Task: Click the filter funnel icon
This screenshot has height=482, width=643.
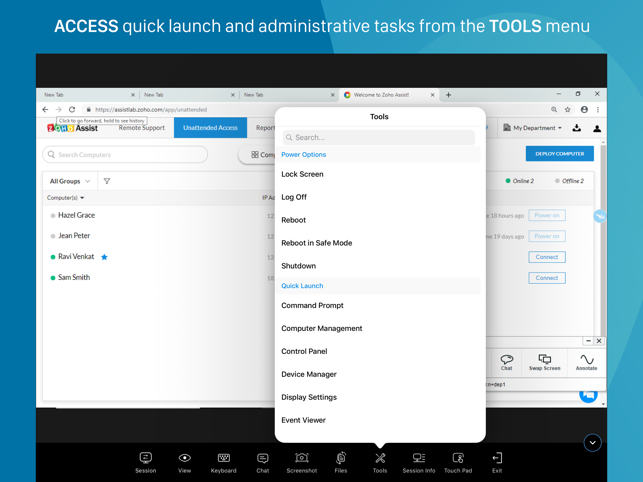Action: pyautogui.click(x=107, y=181)
